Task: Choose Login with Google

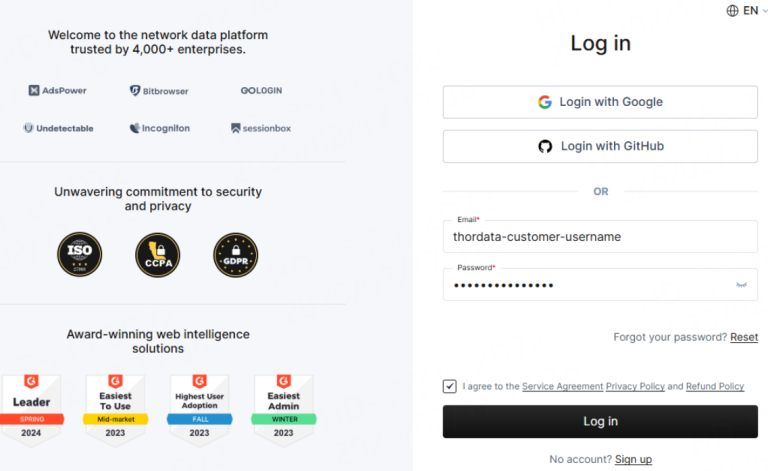Action: [x=600, y=102]
